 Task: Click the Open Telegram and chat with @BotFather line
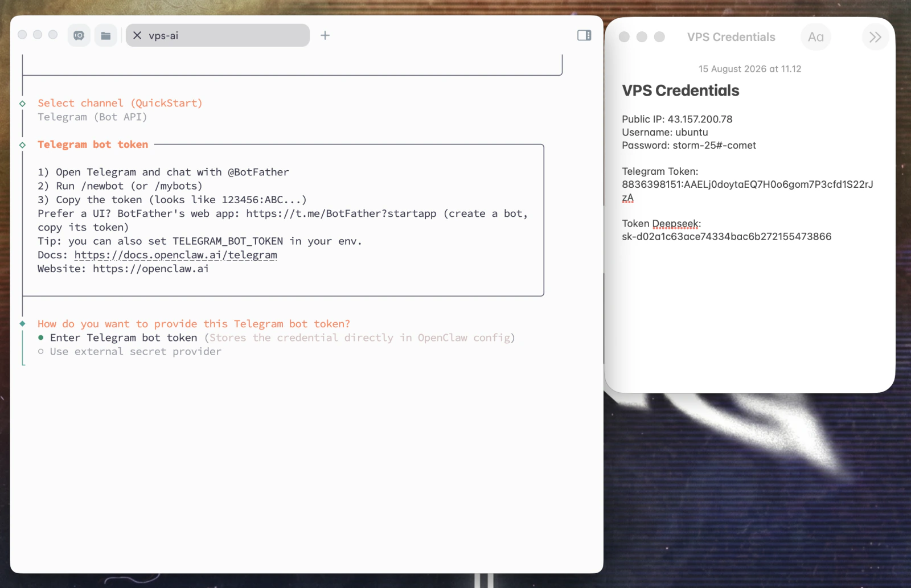pos(163,172)
